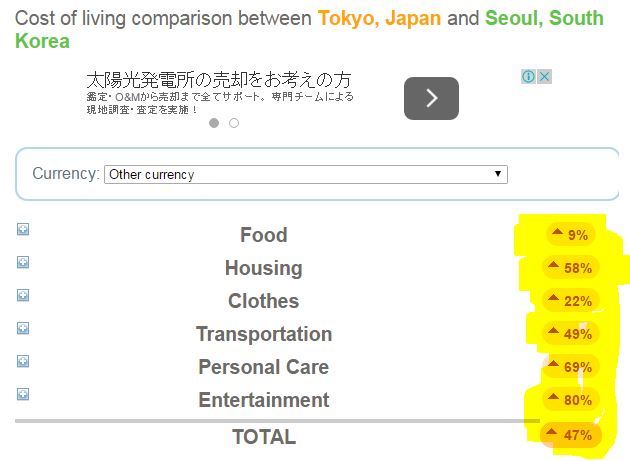Open the Japanese solar power ad headline

(219, 80)
